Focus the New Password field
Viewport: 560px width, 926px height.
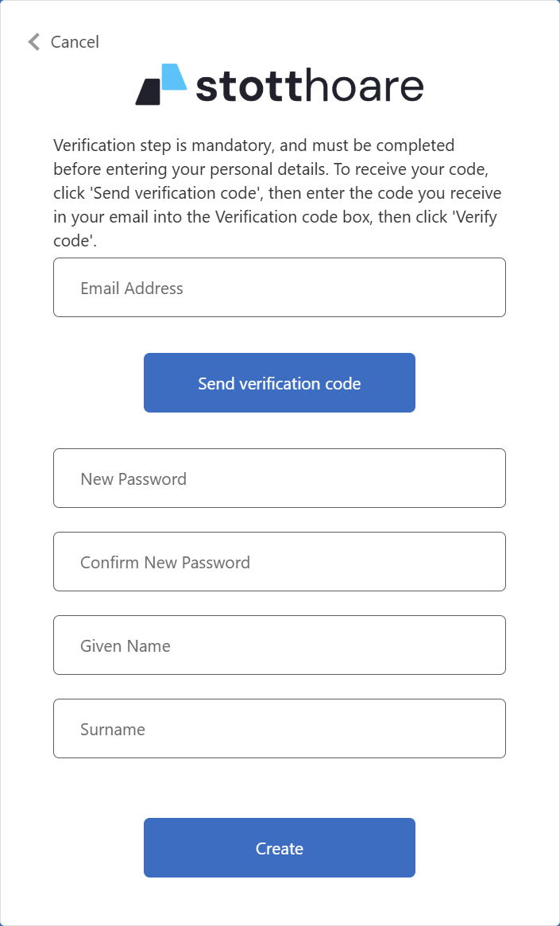pyautogui.click(x=280, y=478)
